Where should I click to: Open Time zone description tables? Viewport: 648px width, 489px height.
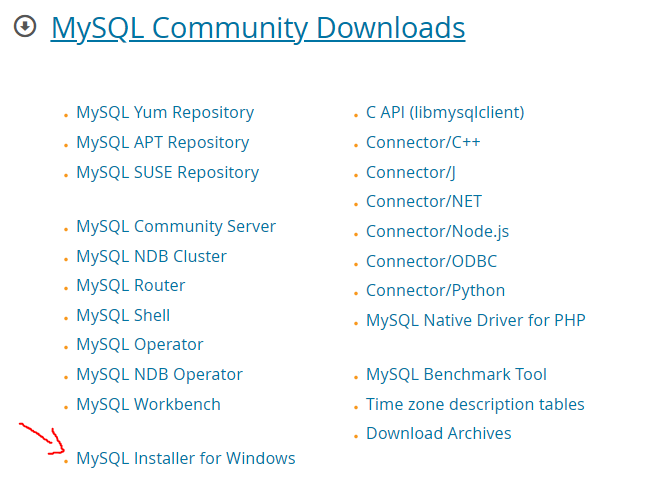click(475, 404)
